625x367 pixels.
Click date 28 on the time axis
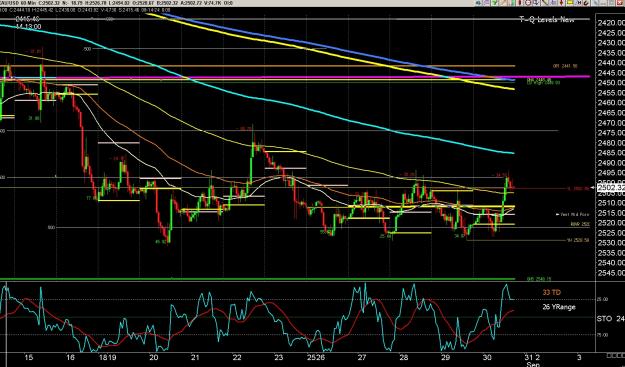tap(404, 357)
